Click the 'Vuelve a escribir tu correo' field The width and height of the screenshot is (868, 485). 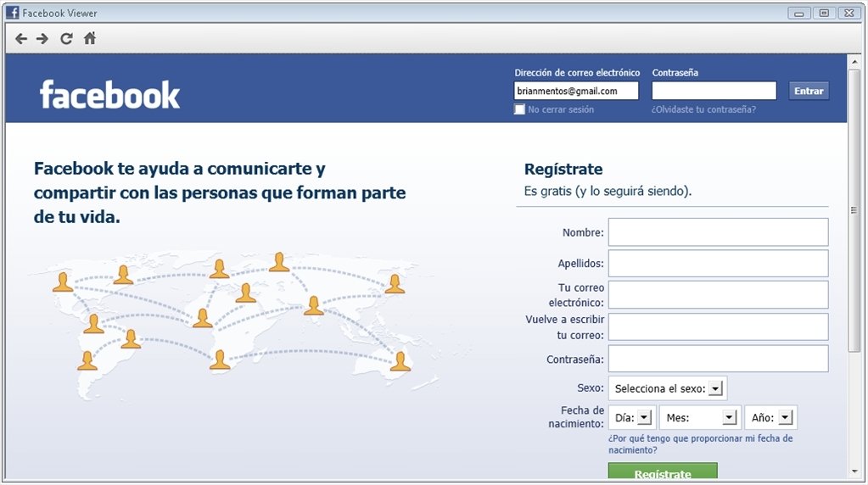(x=718, y=326)
